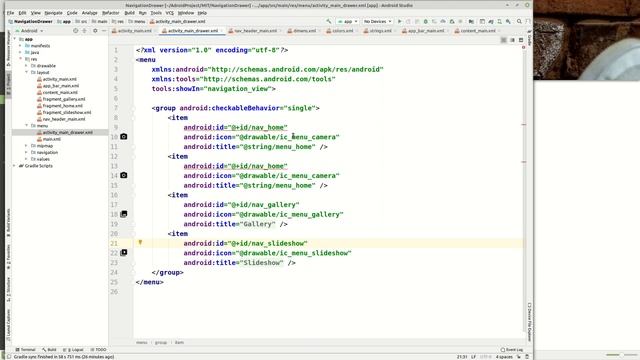
Task: Open the Android project view dropdown
Action: coord(29,31)
